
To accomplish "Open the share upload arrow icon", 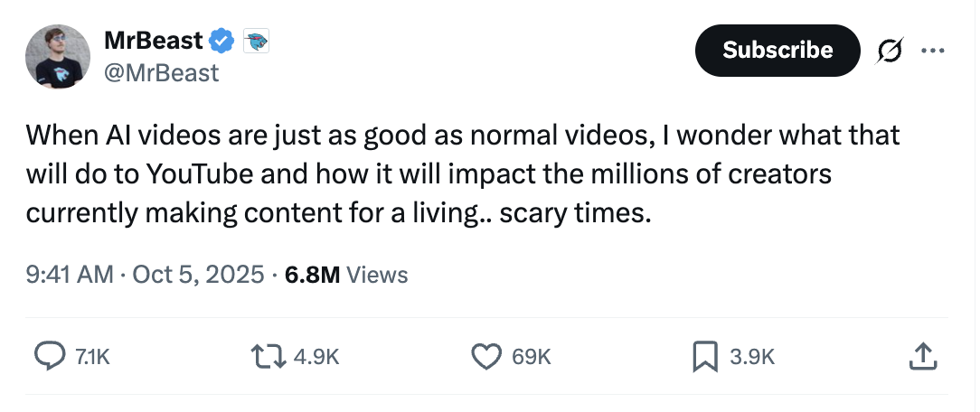I will click(922, 357).
